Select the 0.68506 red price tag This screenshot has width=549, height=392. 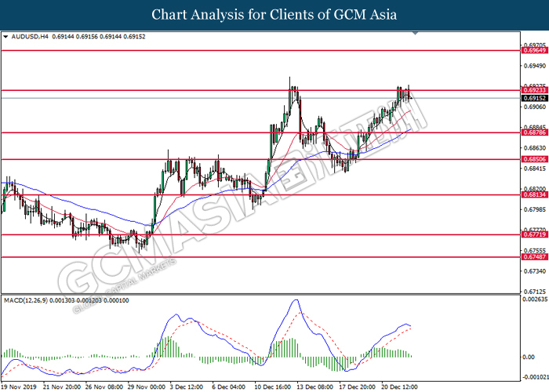tap(534, 159)
